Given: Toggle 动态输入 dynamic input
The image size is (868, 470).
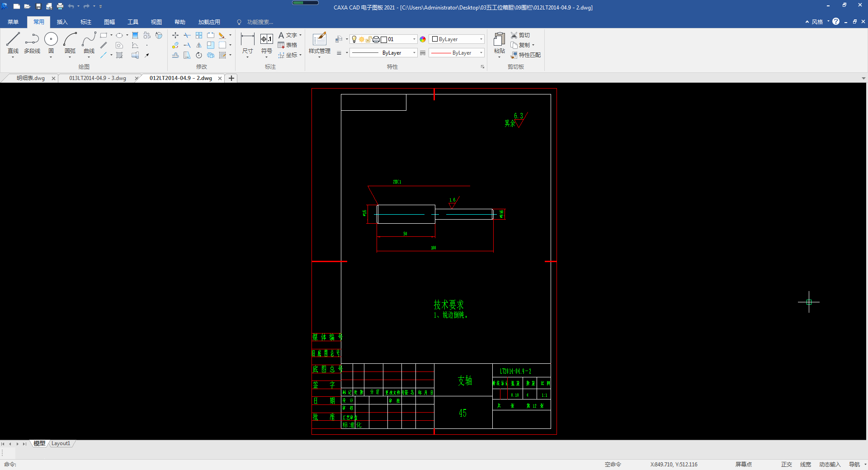Looking at the screenshot, I should (x=830, y=464).
